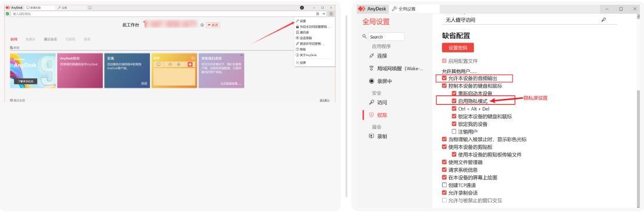Click the Search field in 全局设置
644x219 pixels.
click(386, 36)
